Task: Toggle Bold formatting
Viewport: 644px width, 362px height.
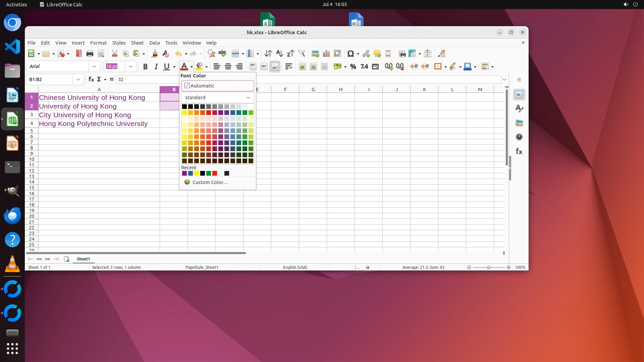Action: click(145, 66)
